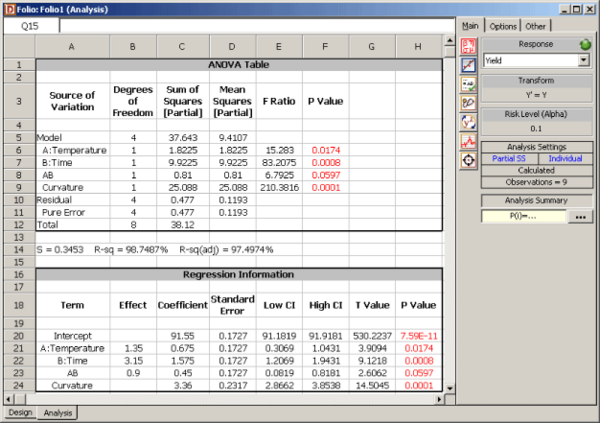Click the Standard Error header cell
The height and width of the screenshot is (423, 600).
[233, 305]
